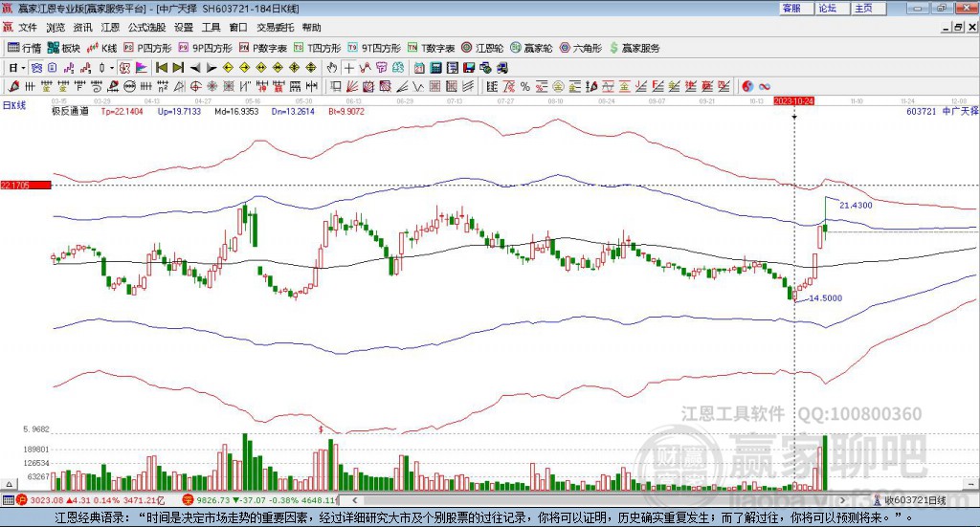
Task: Open the 六角形 hexagon tool
Action: coord(581,48)
